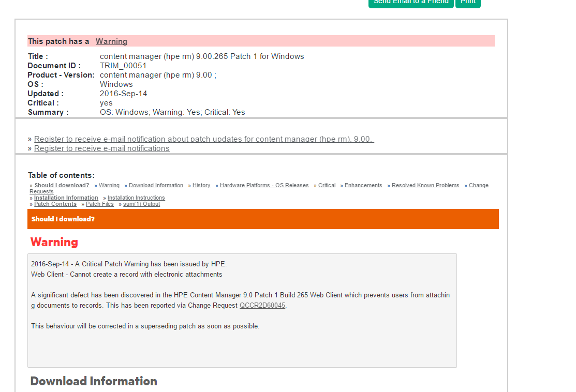
Task: Follow the Change Requests contents link
Action: pyautogui.click(x=479, y=185)
